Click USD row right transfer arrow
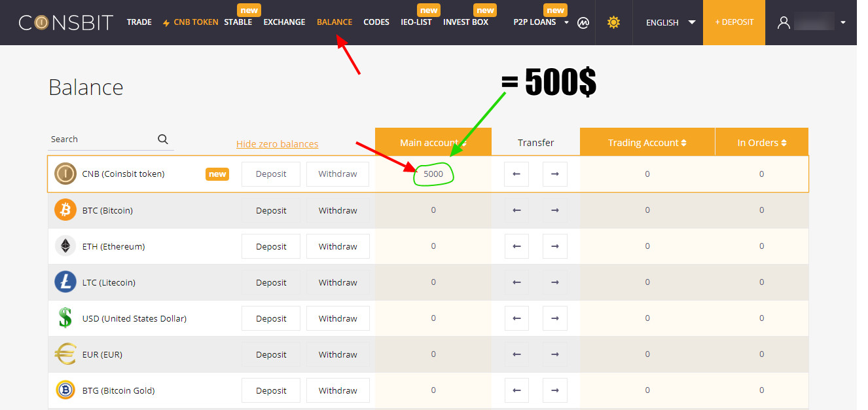This screenshot has height=410, width=868. 555,318
